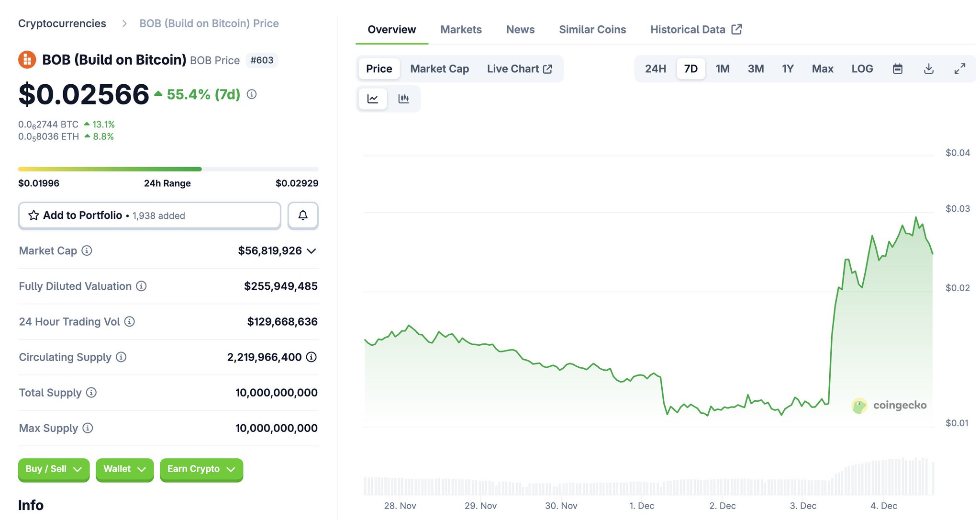
Task: Click info icon beside Circulating Supply value
Action: tap(312, 357)
